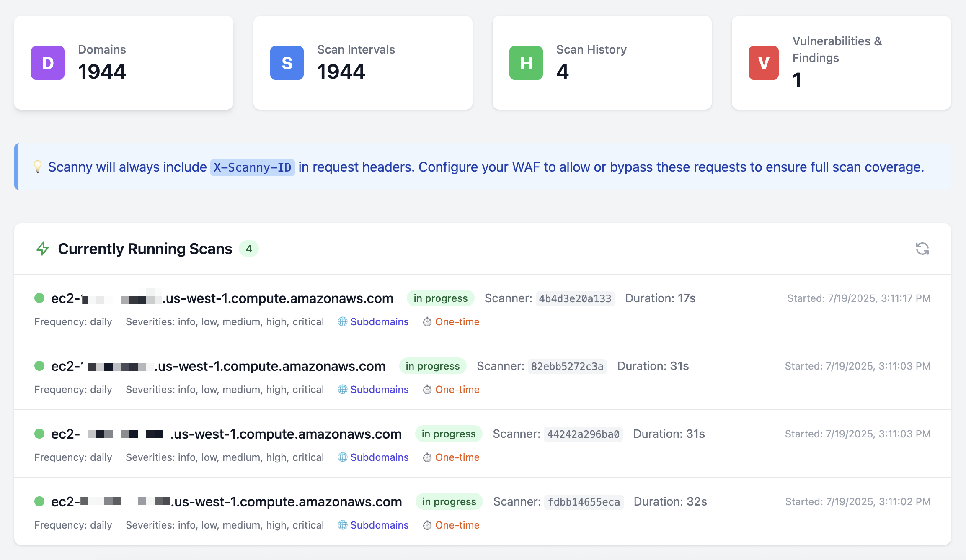The width and height of the screenshot is (966, 560).
Task: Click the first scan's in progress badge
Action: coord(440,298)
